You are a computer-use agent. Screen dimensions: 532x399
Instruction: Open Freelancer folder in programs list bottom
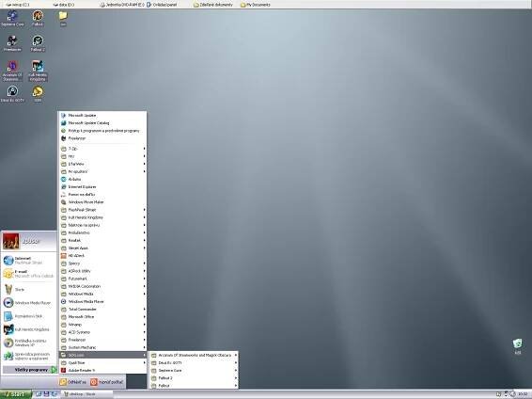click(103, 340)
